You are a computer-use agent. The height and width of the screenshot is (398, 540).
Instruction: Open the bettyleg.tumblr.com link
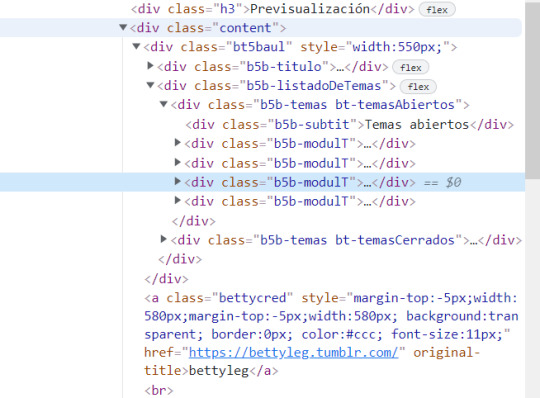(x=293, y=352)
